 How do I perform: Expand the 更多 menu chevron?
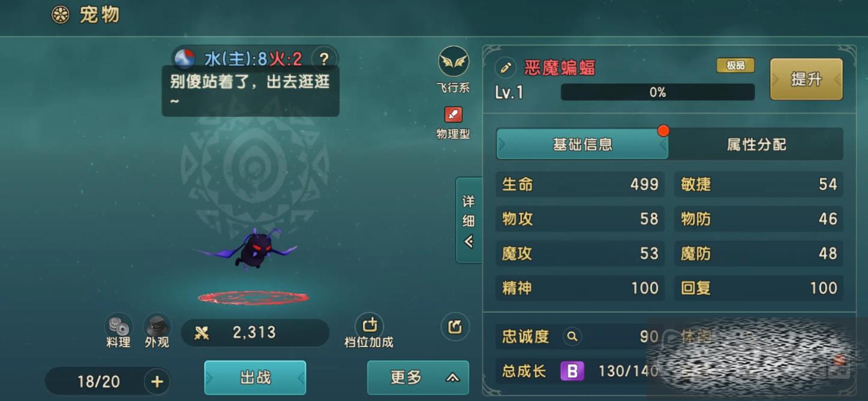click(x=452, y=378)
